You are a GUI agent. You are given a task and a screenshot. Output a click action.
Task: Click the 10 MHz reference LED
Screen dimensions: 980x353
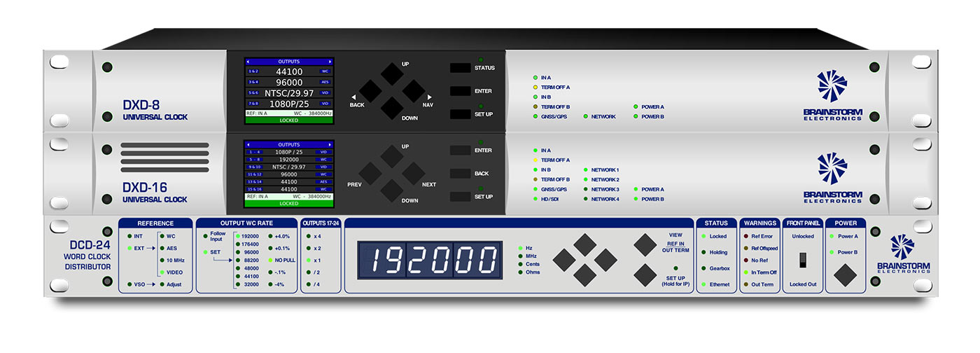click(x=161, y=260)
